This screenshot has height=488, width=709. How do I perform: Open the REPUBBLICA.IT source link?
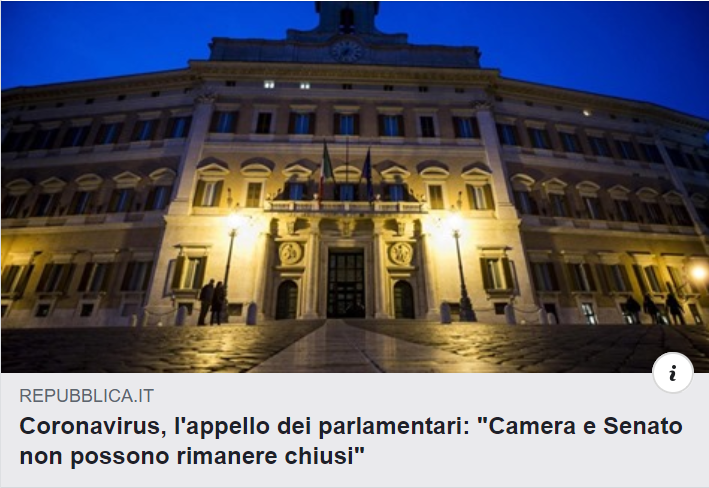(86, 396)
